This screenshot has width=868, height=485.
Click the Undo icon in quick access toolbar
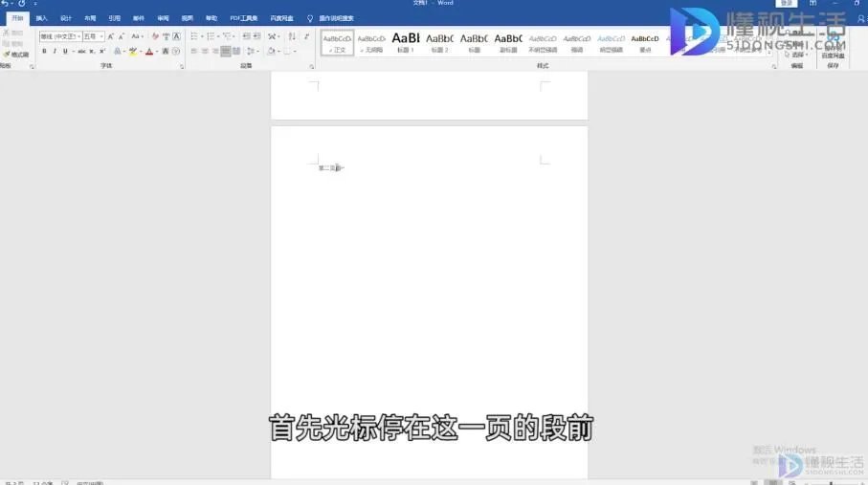(x=5, y=3)
